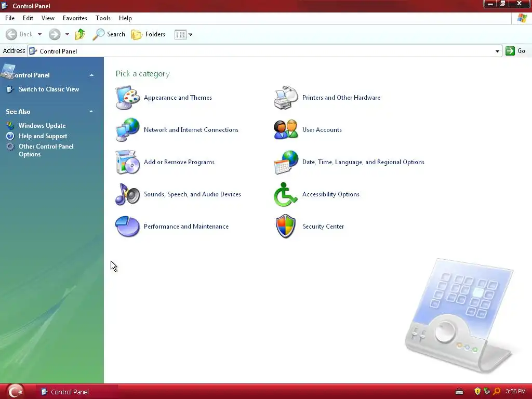Open the Windows Update link
Screen dimensions: 532x399
(42, 126)
